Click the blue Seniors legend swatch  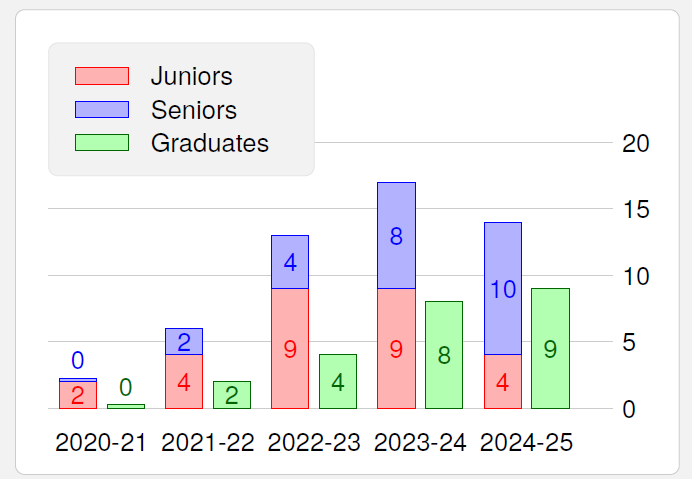point(102,109)
